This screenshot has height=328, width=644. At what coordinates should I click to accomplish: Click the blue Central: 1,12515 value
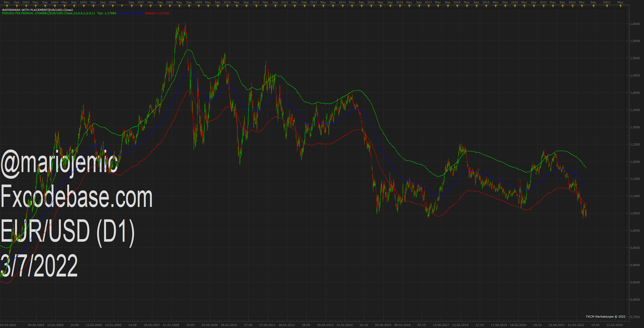tap(131, 13)
